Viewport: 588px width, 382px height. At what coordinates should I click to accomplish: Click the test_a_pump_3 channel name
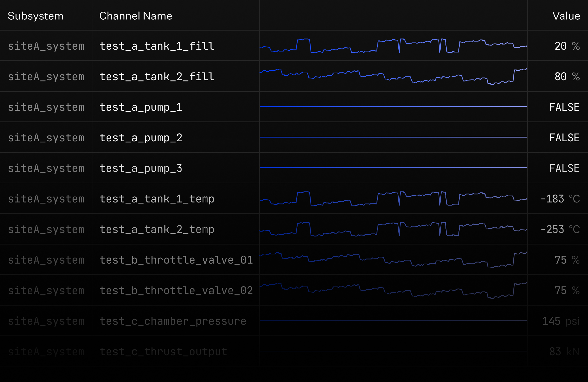point(141,168)
